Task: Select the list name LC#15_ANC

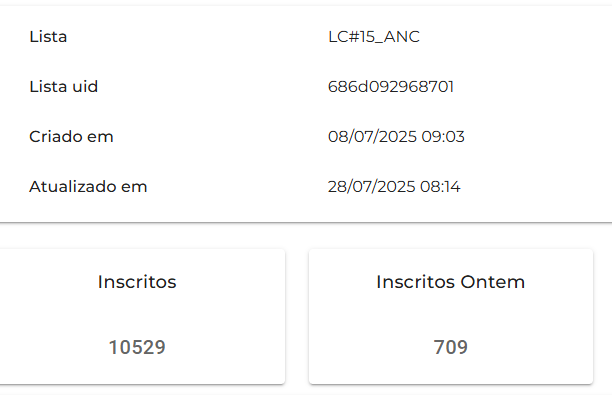Action: 374,37
